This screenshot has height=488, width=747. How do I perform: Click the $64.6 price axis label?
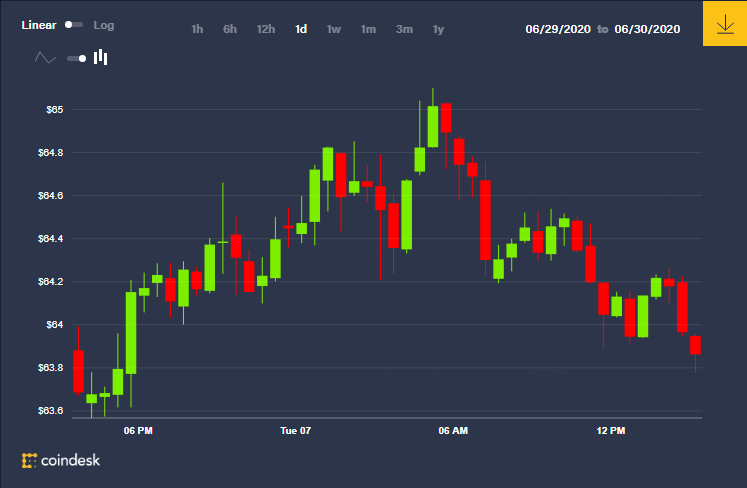click(50, 195)
